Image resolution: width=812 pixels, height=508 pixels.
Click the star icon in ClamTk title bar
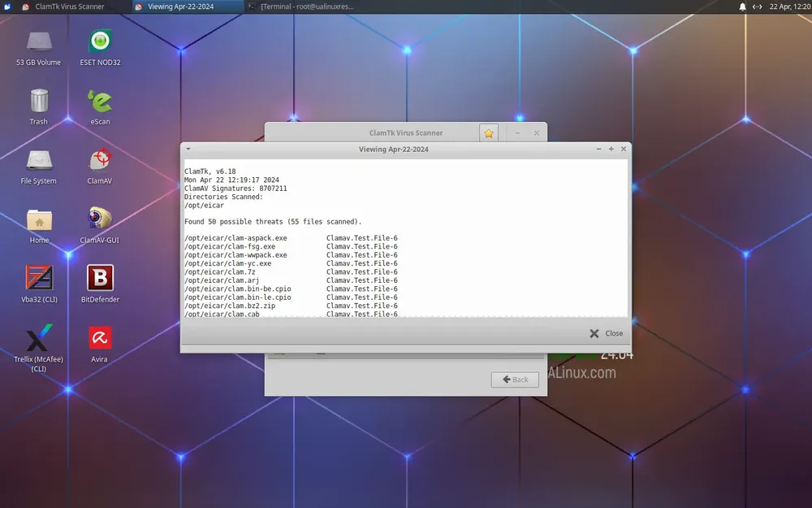point(488,133)
